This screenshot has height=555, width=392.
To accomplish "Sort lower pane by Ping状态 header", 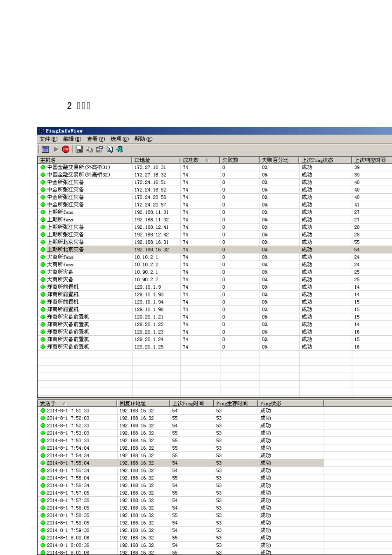I will (x=290, y=403).
